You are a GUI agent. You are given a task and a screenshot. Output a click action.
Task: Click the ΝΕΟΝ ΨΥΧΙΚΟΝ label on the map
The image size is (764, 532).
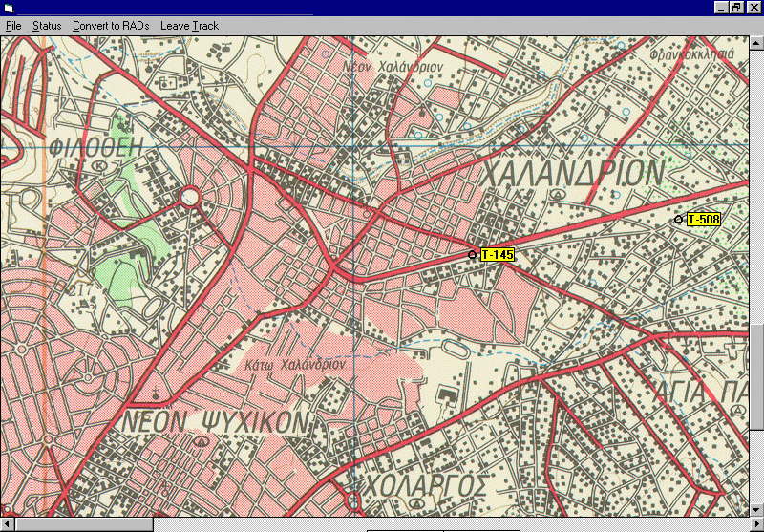pyautogui.click(x=218, y=421)
